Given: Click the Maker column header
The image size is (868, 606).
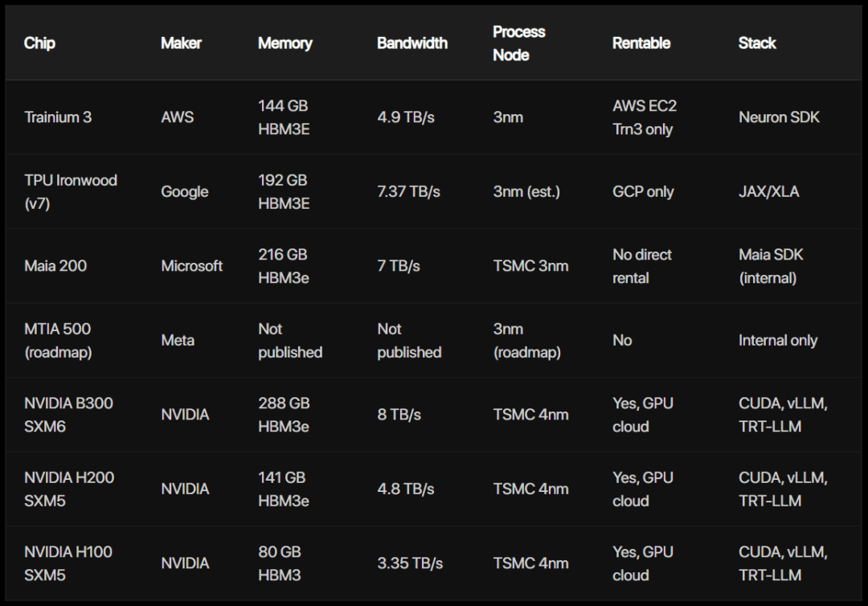Looking at the screenshot, I should click(181, 43).
